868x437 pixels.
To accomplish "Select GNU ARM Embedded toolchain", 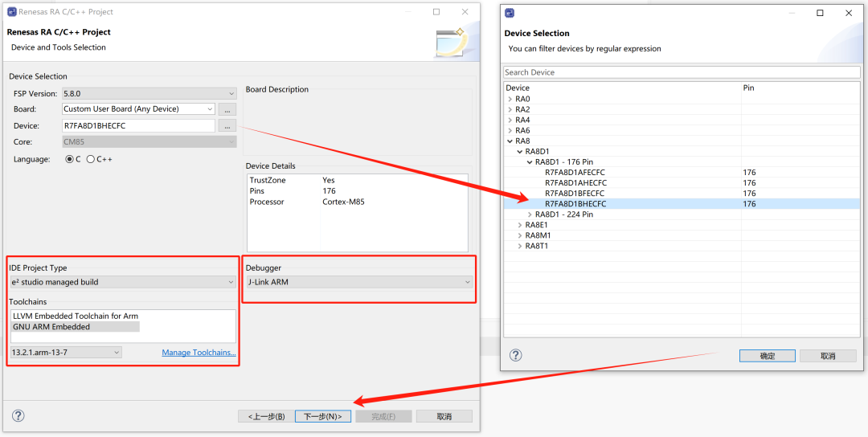I will click(76, 326).
